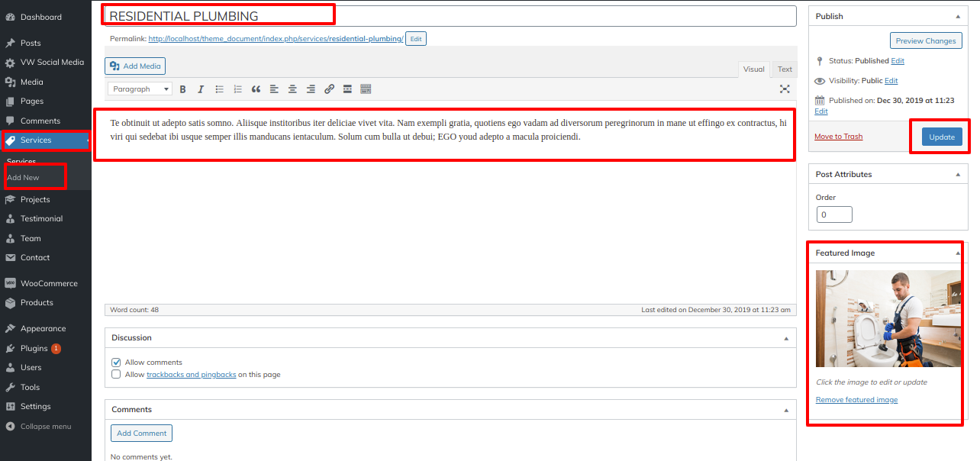This screenshot has width=980, height=461.
Task: Click the Remove featured image link
Action: [x=856, y=400]
